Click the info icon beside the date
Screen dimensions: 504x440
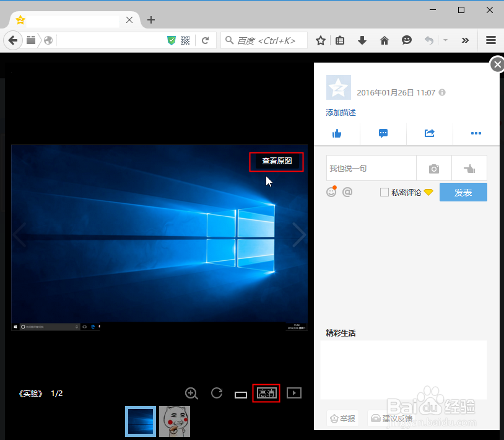point(442,92)
